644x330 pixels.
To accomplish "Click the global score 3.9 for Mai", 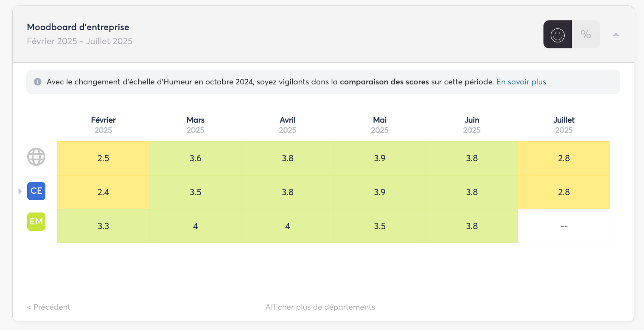I will (380, 158).
